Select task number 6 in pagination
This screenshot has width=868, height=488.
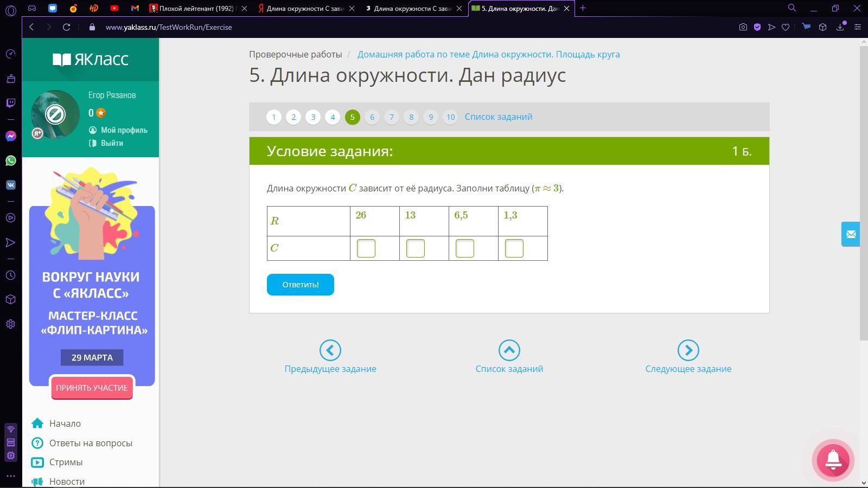coord(372,117)
